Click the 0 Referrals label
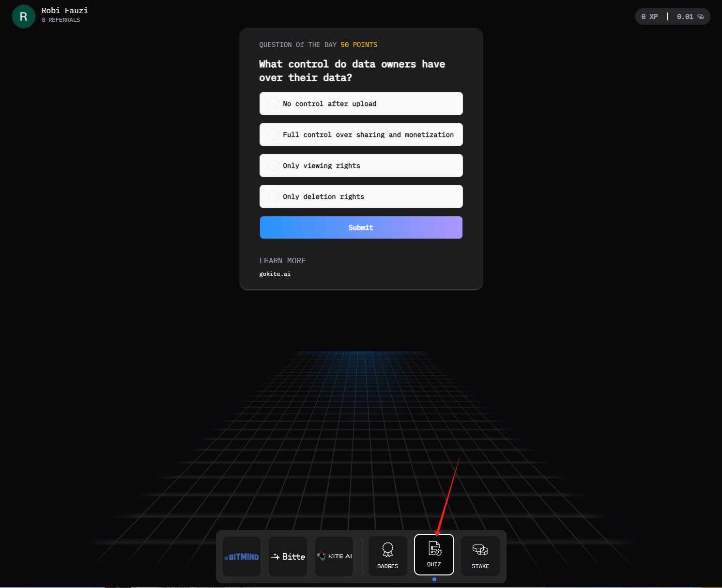722x588 pixels. tap(61, 20)
